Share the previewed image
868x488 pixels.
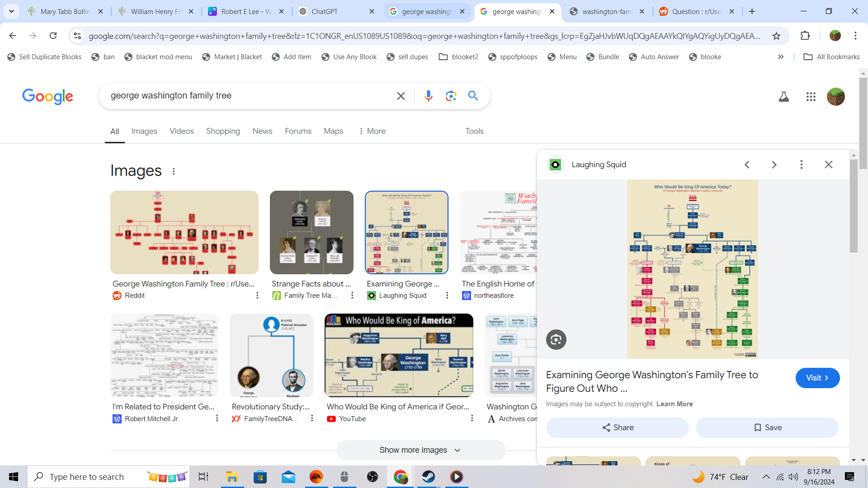[x=617, y=427]
